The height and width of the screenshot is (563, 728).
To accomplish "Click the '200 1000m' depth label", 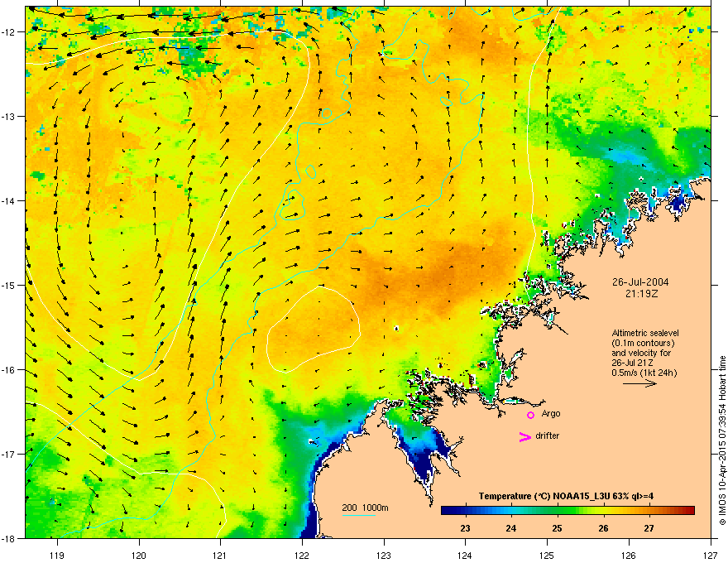I will tap(365, 508).
